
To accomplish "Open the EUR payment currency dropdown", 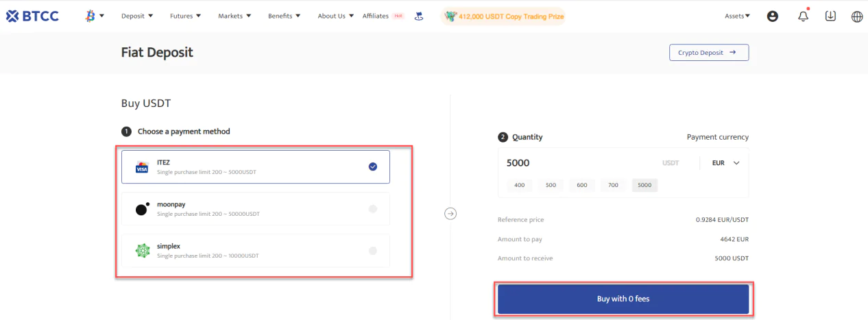I will 726,163.
